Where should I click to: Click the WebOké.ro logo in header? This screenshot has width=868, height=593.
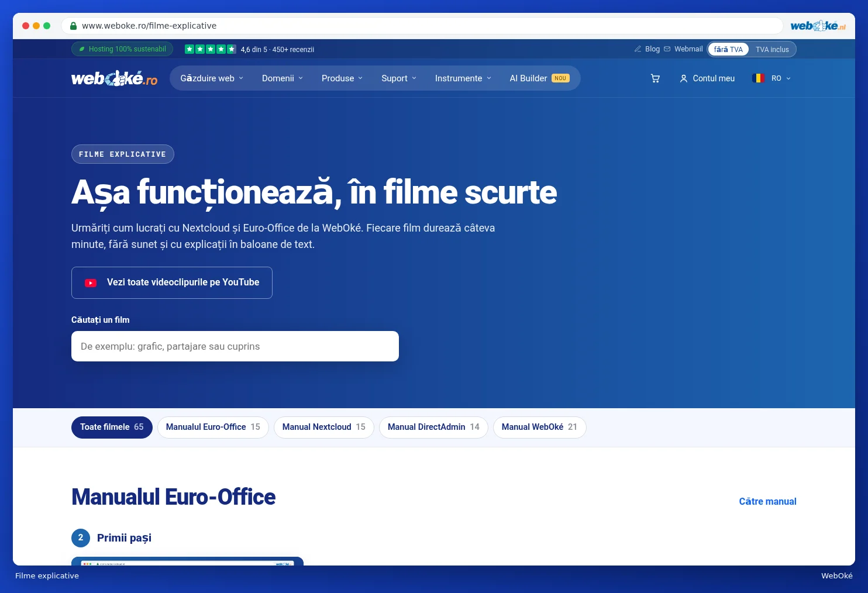pos(115,78)
